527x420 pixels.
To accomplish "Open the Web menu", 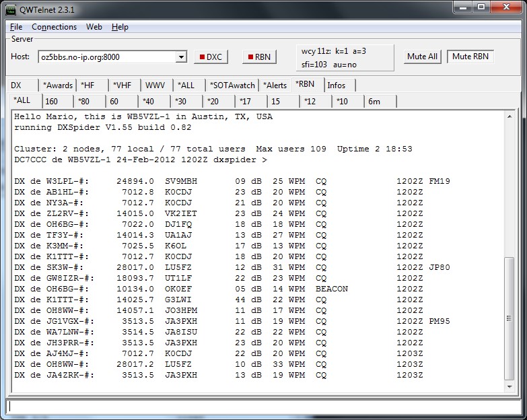I will [94, 27].
